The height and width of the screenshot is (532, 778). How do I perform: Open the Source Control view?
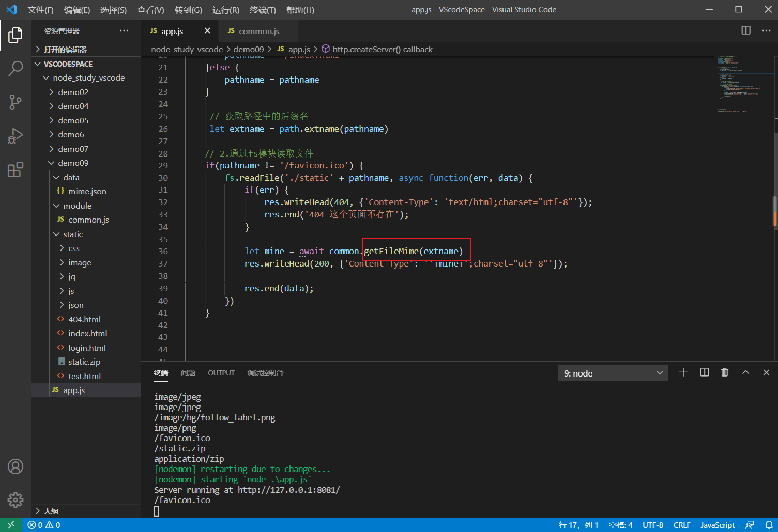tap(16, 102)
